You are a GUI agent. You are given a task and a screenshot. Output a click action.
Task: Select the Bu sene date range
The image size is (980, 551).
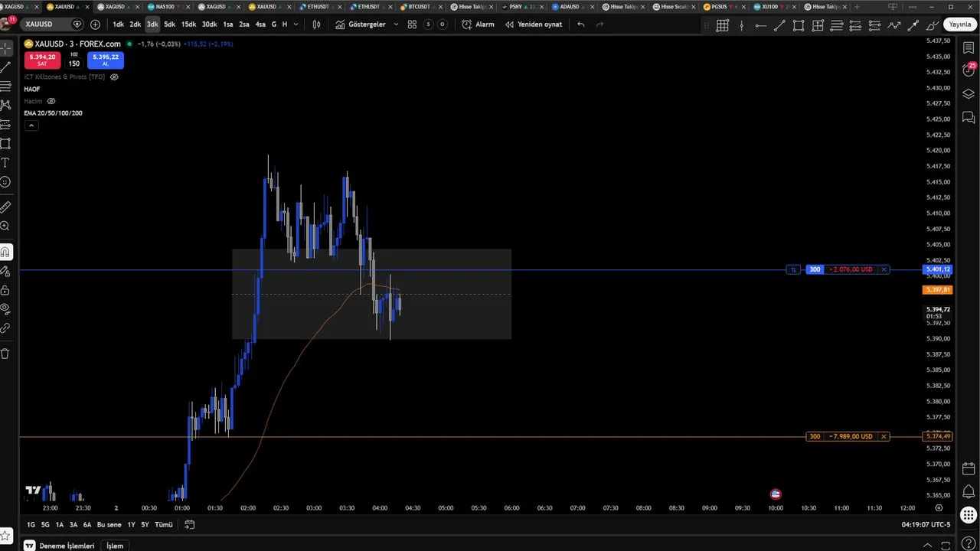pos(109,525)
